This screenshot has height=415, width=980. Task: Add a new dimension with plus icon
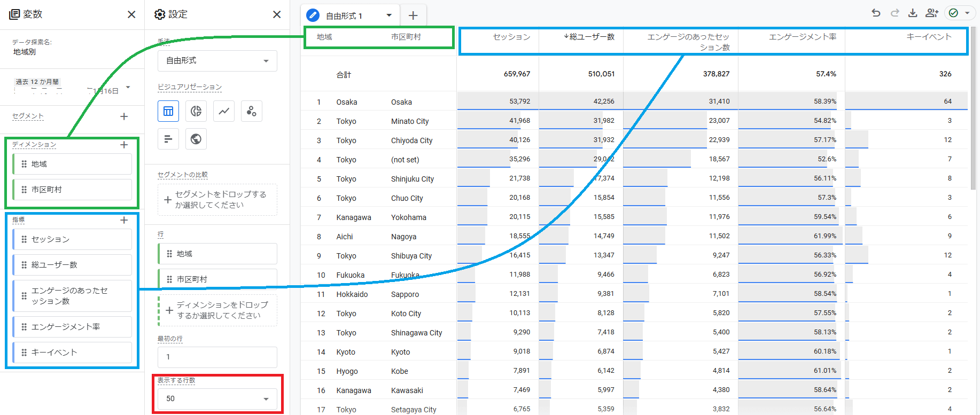(124, 145)
